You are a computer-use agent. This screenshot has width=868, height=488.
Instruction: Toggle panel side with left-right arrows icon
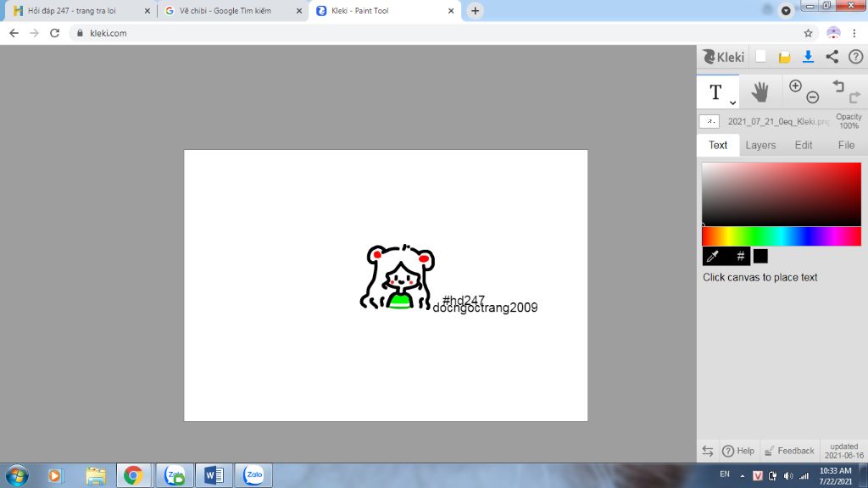[x=708, y=451]
